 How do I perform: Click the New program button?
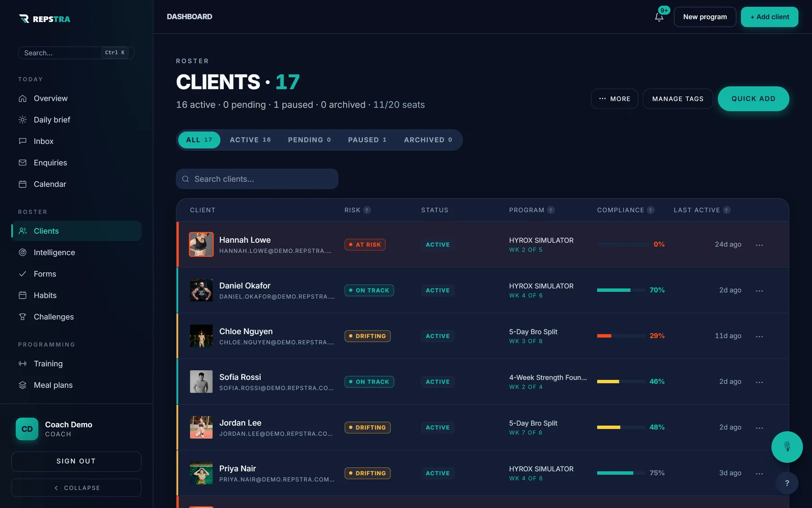click(705, 17)
